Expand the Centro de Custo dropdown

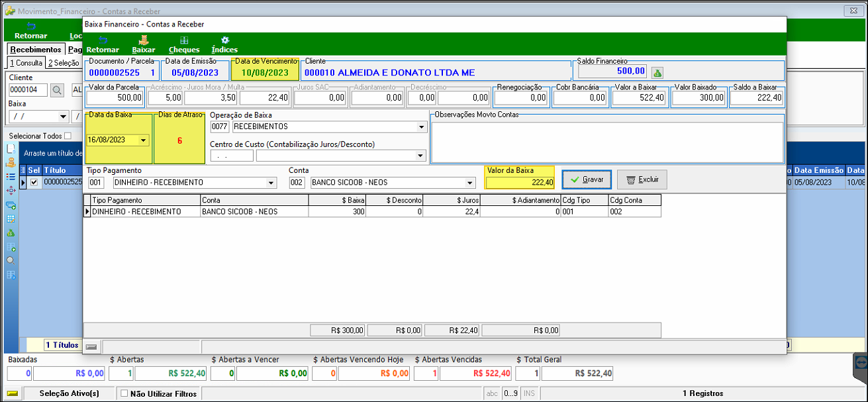click(420, 156)
